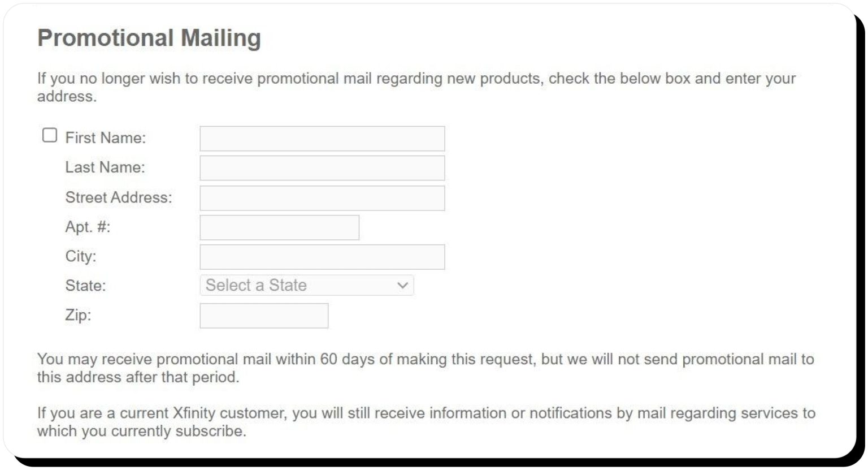Select the Last Name input box
868x470 pixels.
click(321, 167)
